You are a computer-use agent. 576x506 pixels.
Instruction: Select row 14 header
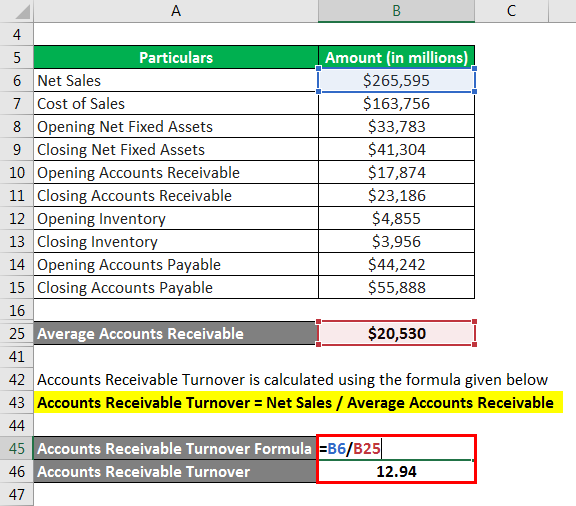pyautogui.click(x=17, y=264)
